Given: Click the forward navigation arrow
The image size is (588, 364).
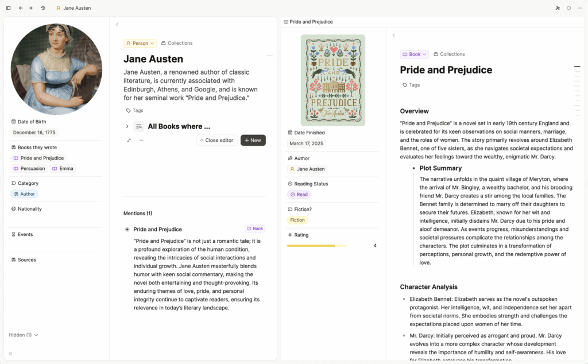Looking at the screenshot, I should point(30,8).
